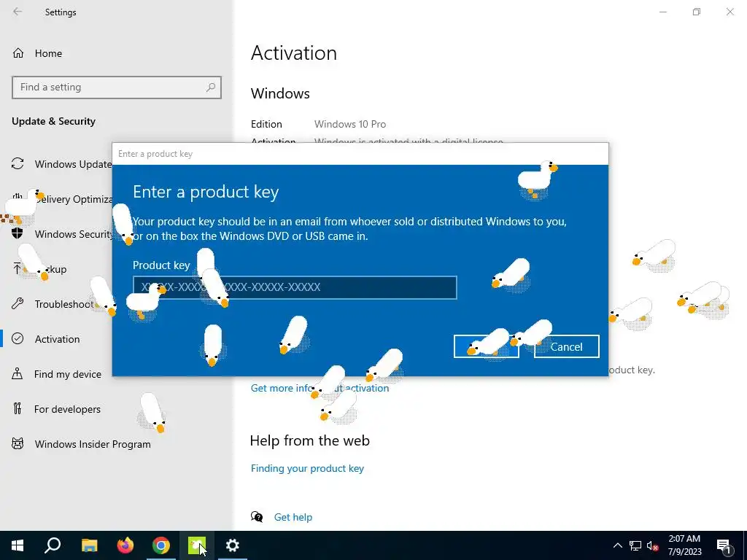747x560 pixels.
Task: Click the Settings gear taskbar icon
Action: click(233, 545)
